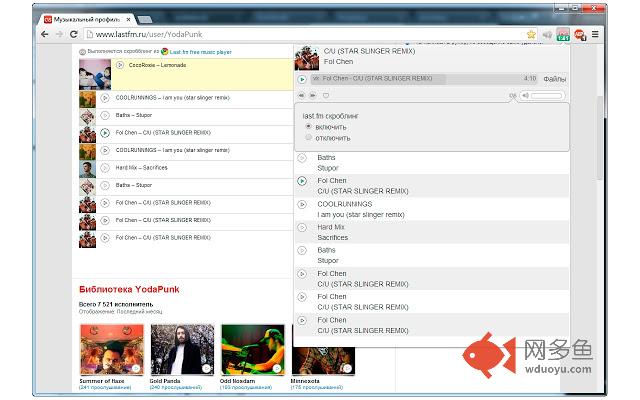Image resolution: width=640 pixels, height=400 pixels.
Task: Play second Baths Stupor in popup playlist
Action: coord(302,251)
